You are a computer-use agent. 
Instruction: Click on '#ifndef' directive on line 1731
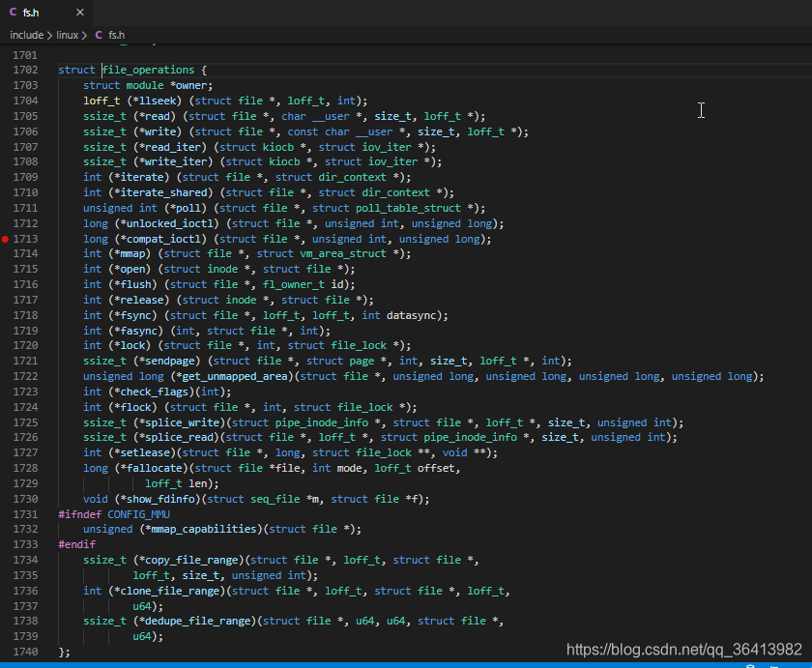(x=79, y=514)
